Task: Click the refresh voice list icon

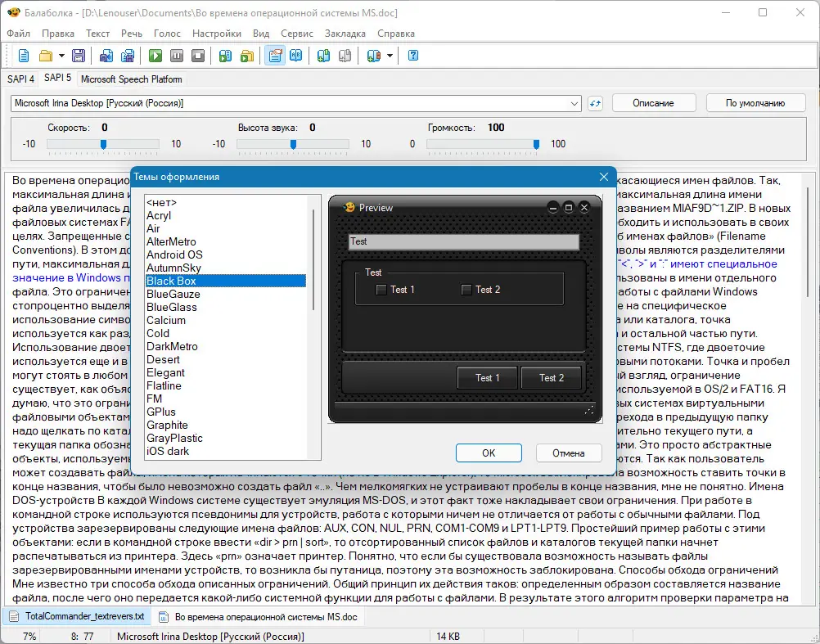Action: (595, 103)
